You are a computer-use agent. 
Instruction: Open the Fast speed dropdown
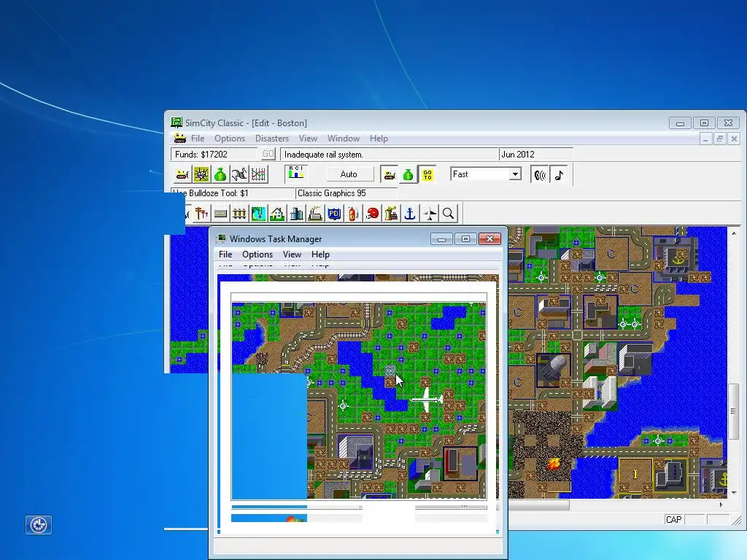[515, 174]
